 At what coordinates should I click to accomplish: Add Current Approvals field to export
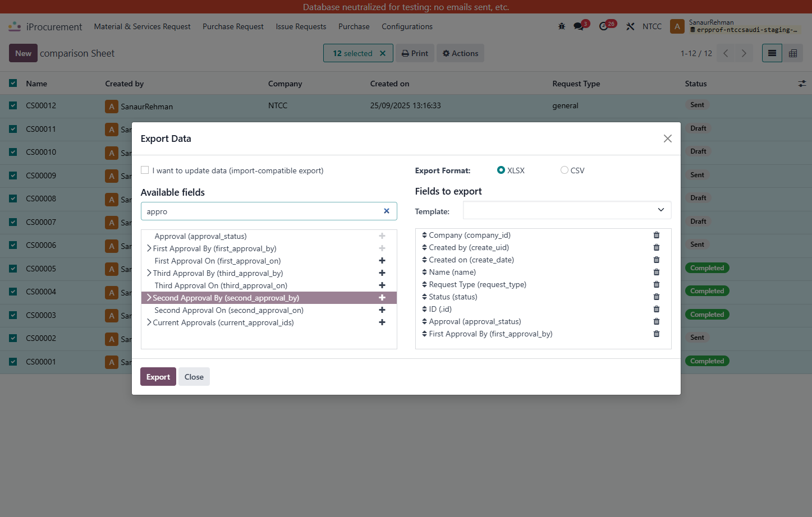[382, 322]
